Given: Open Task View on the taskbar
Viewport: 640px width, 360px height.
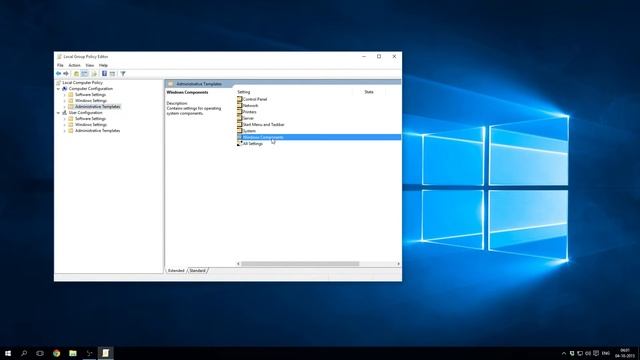Looking at the screenshot, I should click(x=40, y=353).
